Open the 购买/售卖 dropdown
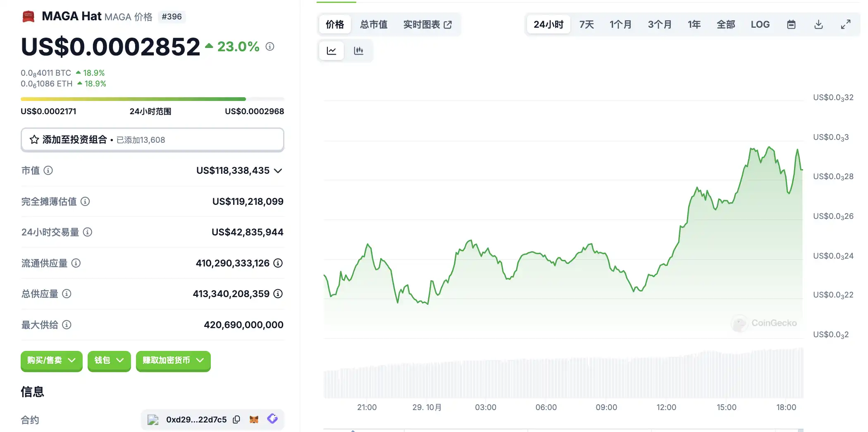 pos(51,360)
